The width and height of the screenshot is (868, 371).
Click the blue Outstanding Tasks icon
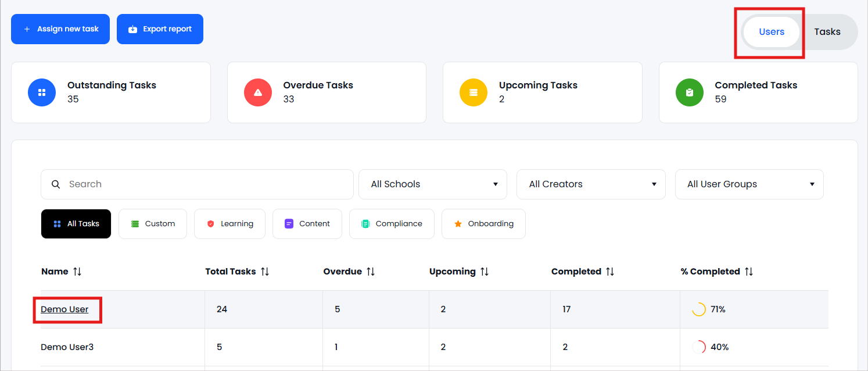point(42,92)
